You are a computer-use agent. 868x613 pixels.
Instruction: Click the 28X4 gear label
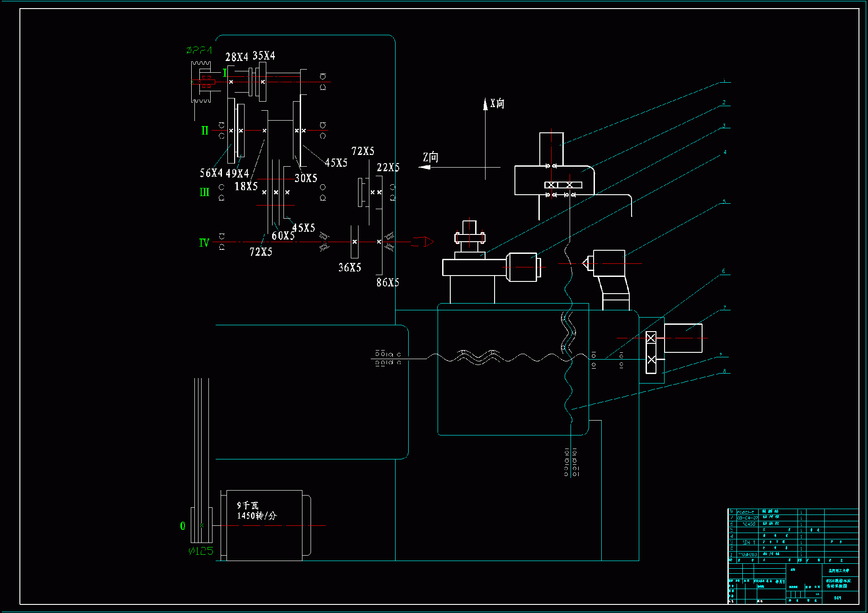[236, 57]
